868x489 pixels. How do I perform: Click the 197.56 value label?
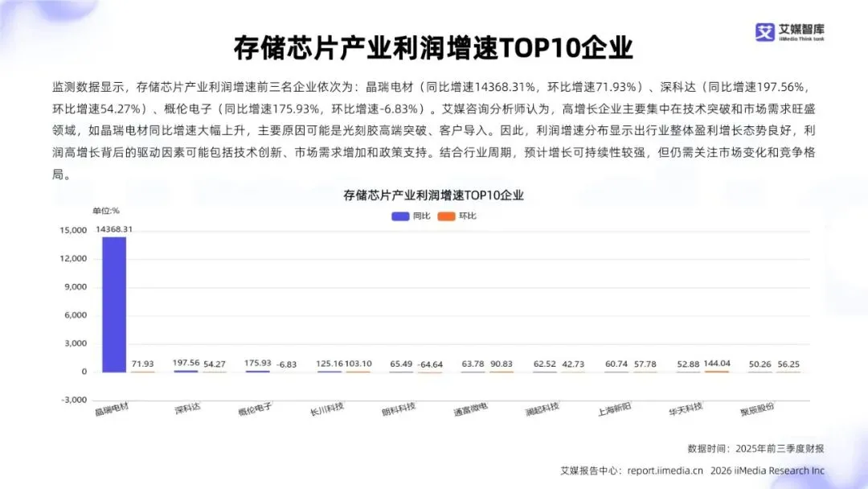(x=186, y=363)
